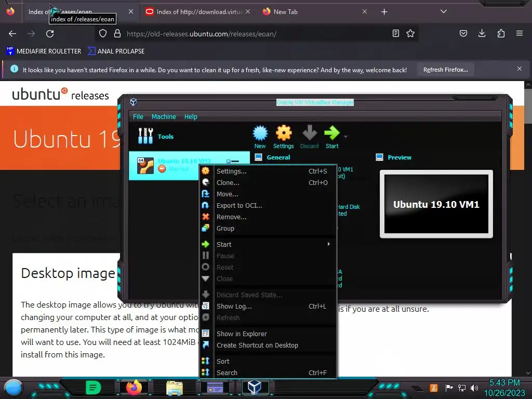Screen dimensions: 532x399
Task: Open File Explorer from the taskbar
Action: click(175, 388)
